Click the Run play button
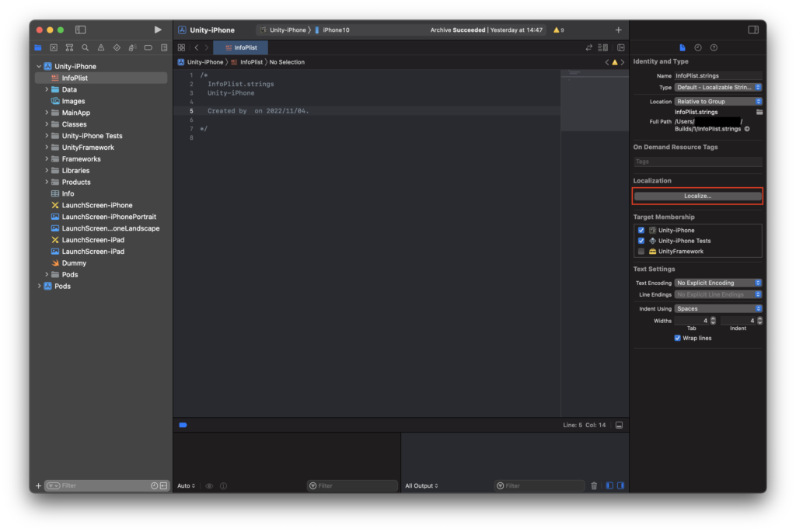The height and width of the screenshot is (532, 796). pos(158,30)
